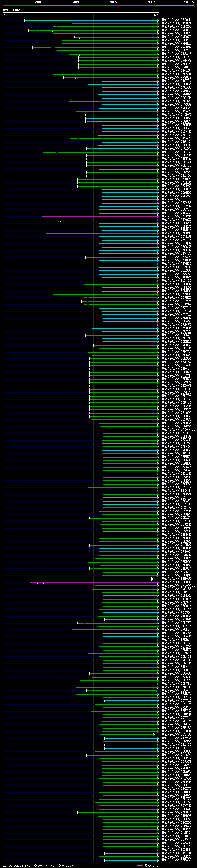Select UniRef100_Q4MJU8 label
The image size is (197, 868).
point(177,454)
